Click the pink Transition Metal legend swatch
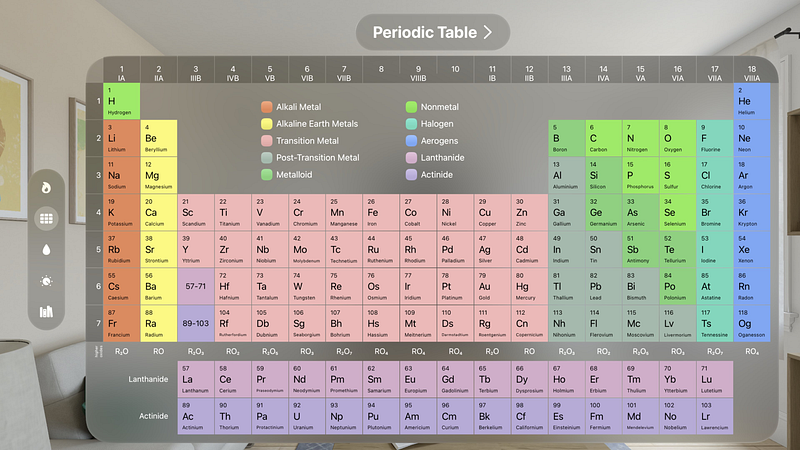Screen dimensions: 800x450 [266, 141]
